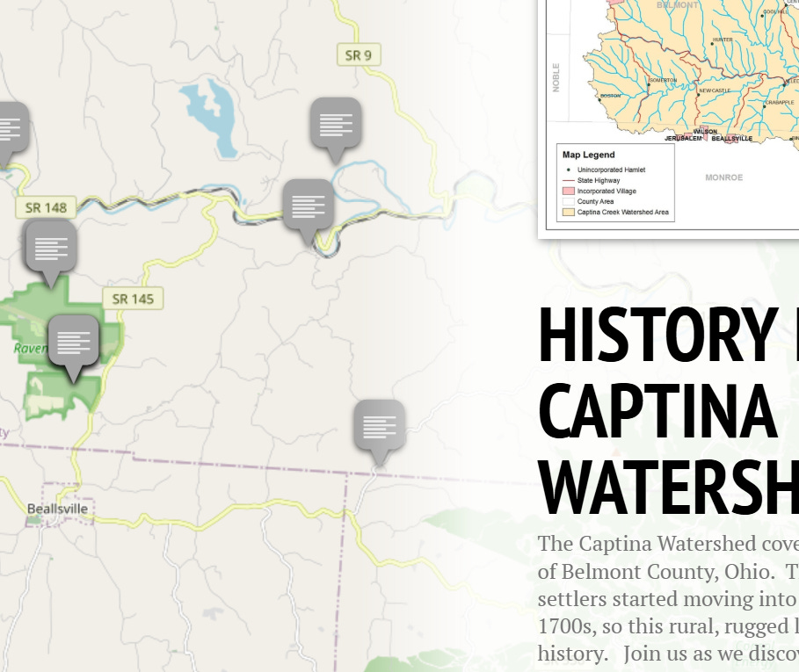Open the cut-off story marker at the left edge

tap(12, 134)
